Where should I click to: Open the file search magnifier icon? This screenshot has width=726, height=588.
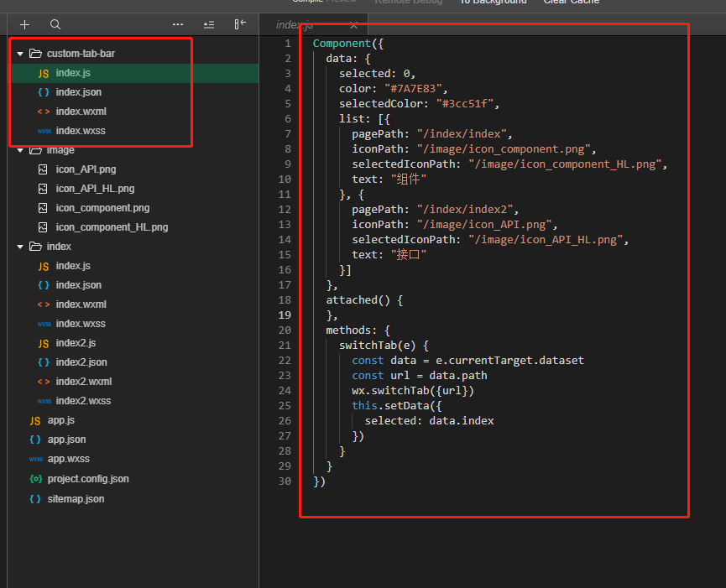(x=55, y=24)
